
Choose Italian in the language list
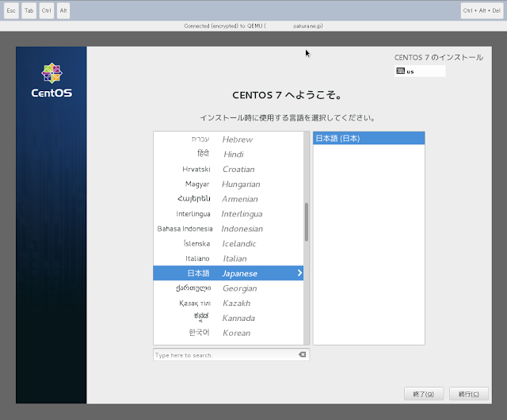pyautogui.click(x=228, y=258)
